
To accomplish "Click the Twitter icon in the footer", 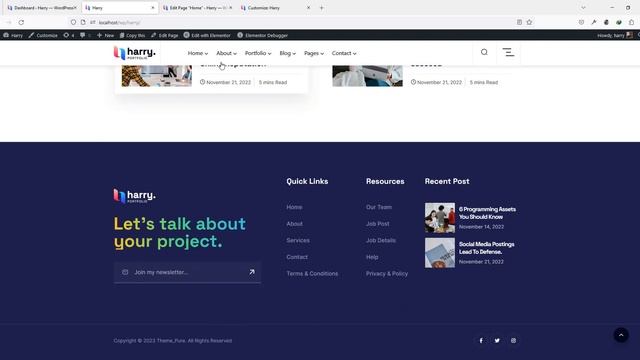I will (x=497, y=340).
